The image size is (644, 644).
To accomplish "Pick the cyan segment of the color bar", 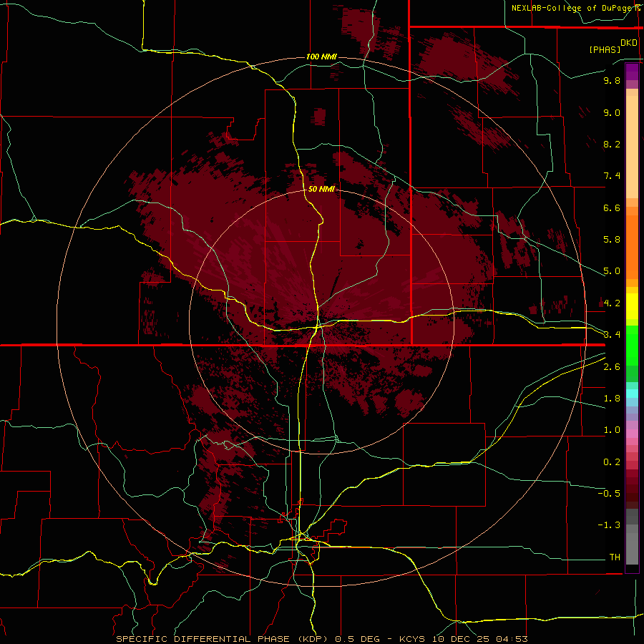I will pyautogui.click(x=632, y=394).
